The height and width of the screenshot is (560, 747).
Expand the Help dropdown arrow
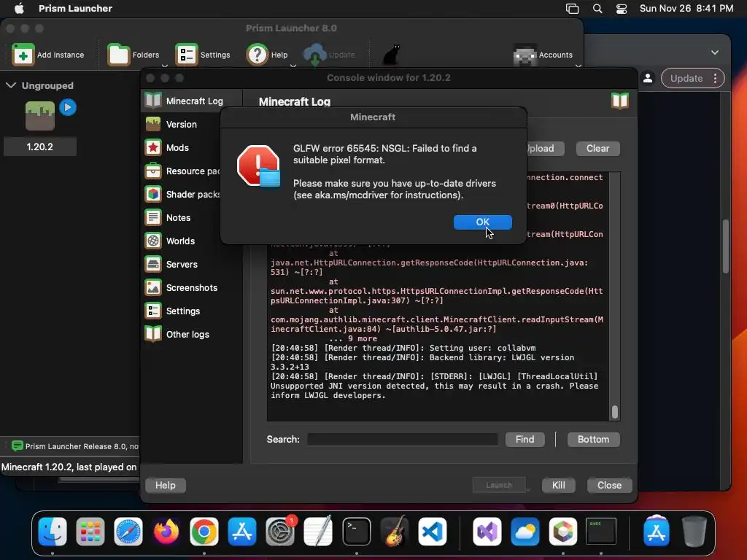click(x=293, y=65)
